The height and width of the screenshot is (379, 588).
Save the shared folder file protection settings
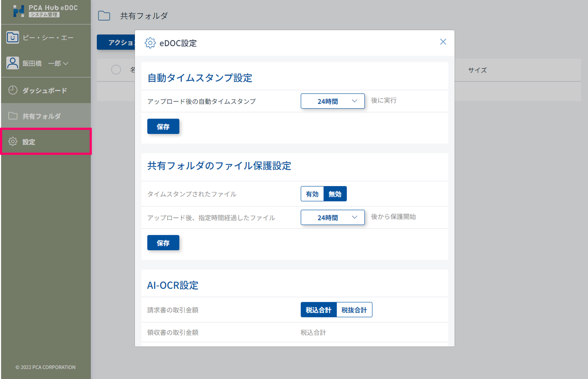tap(163, 243)
